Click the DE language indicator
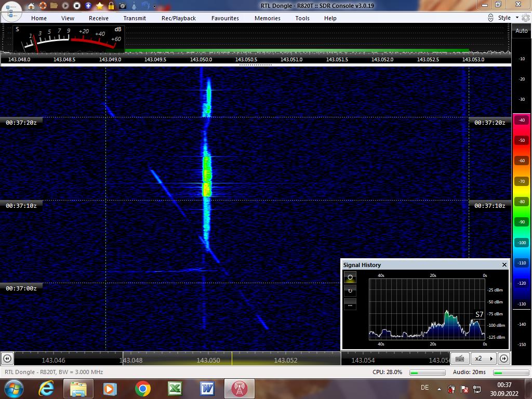 (424, 388)
